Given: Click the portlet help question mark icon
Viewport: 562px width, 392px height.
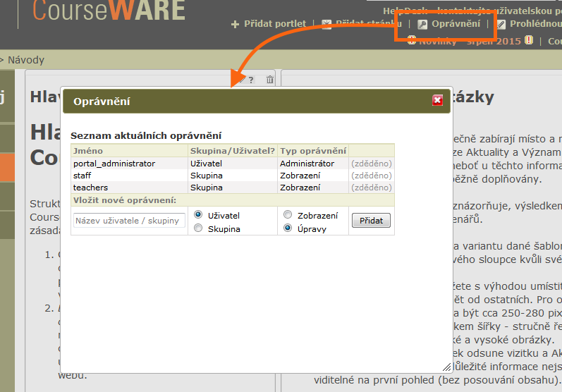Looking at the screenshot, I should point(250,80).
